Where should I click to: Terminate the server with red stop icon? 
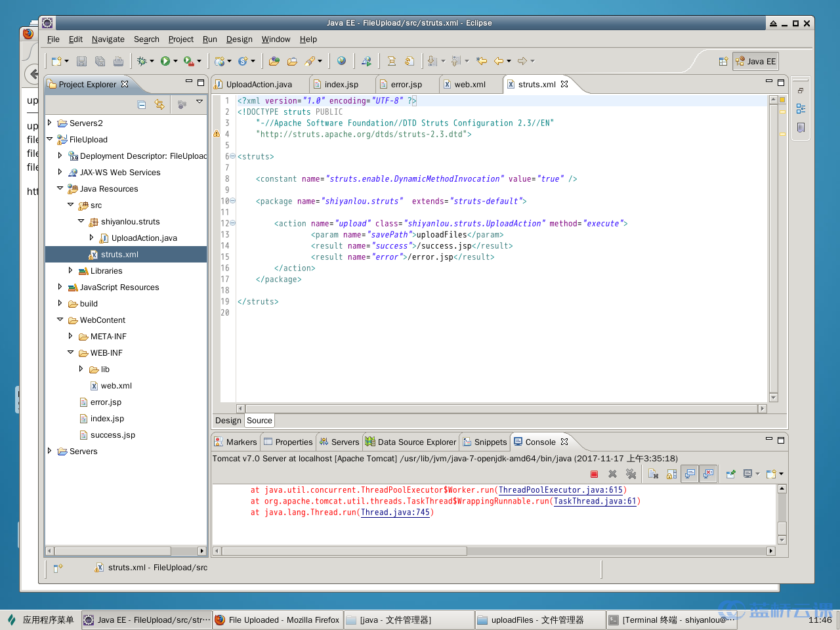[594, 474]
